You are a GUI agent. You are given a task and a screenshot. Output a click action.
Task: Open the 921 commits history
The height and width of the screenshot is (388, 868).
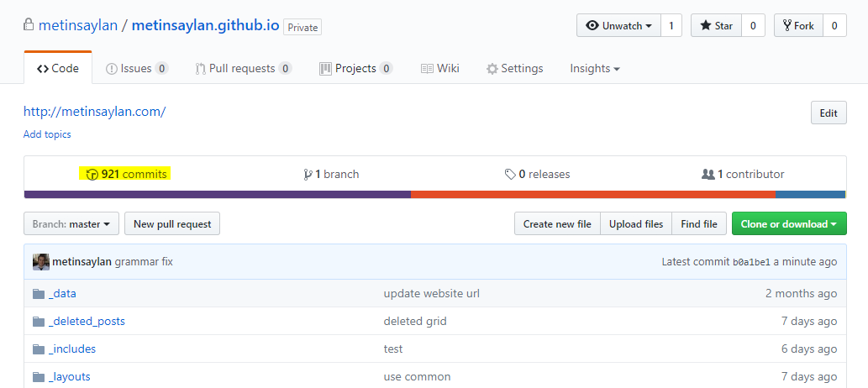[x=125, y=175]
